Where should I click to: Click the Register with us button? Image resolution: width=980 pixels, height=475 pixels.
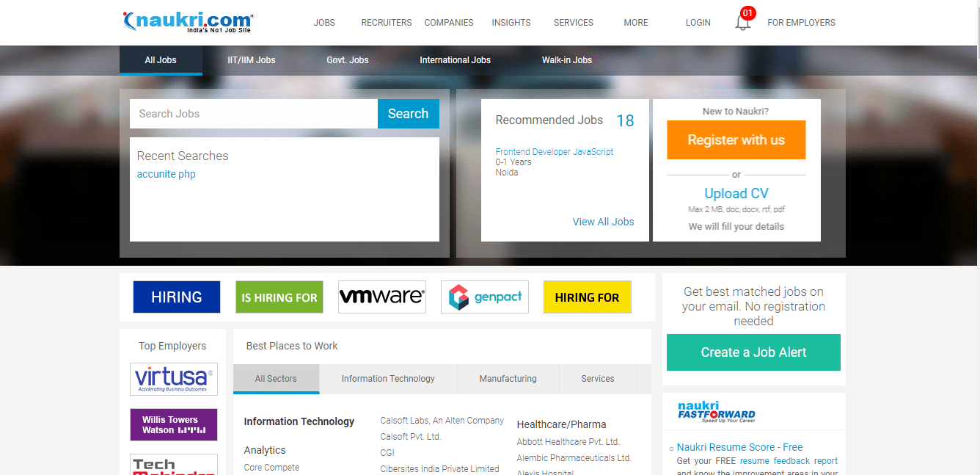click(x=736, y=140)
